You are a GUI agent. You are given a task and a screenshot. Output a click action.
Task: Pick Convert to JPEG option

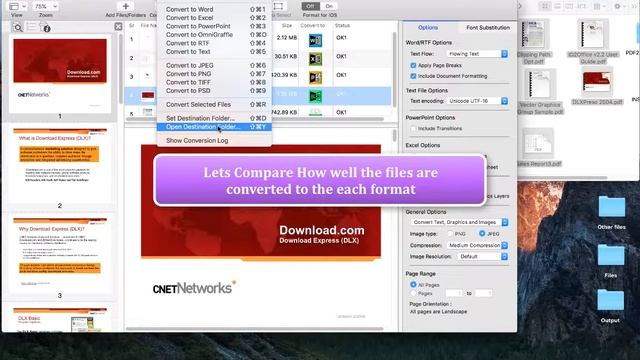pos(214,65)
